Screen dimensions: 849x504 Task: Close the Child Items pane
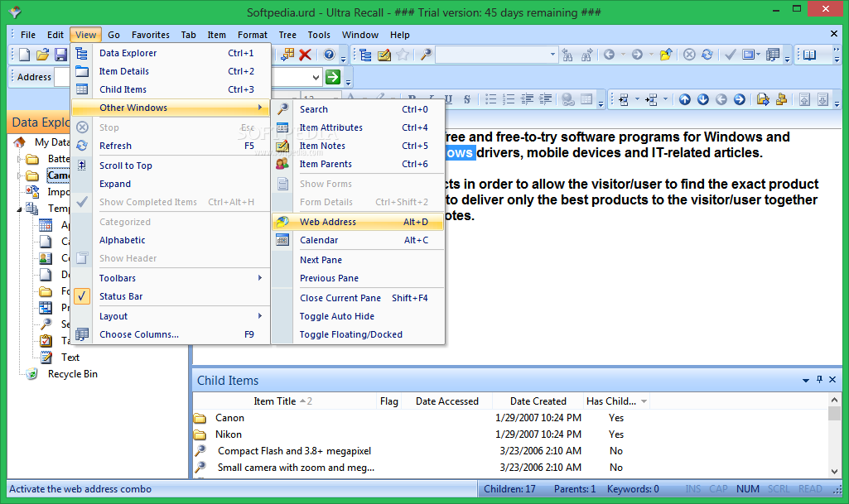pos(832,380)
